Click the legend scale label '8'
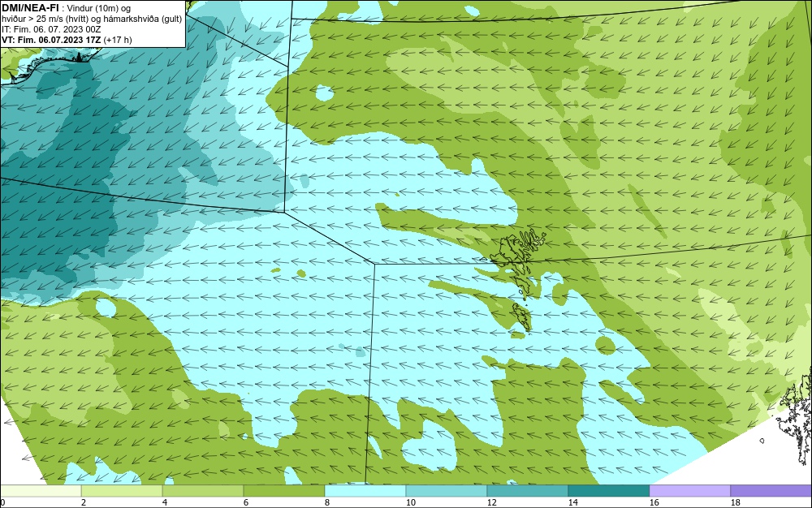The image size is (812, 508). click(x=327, y=502)
